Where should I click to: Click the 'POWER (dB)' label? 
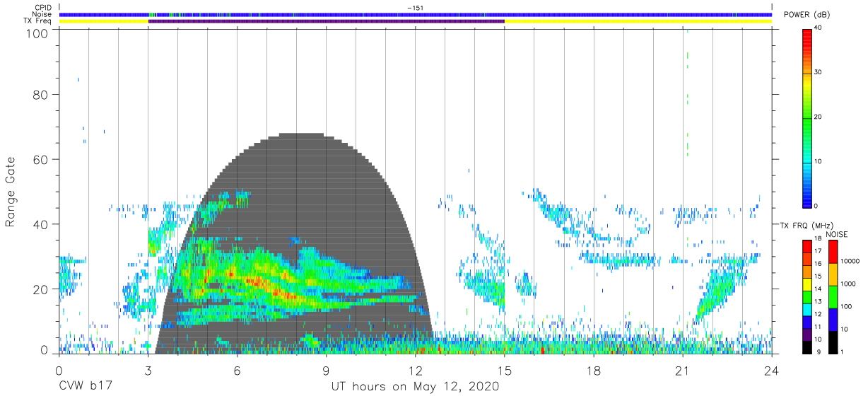coord(808,15)
